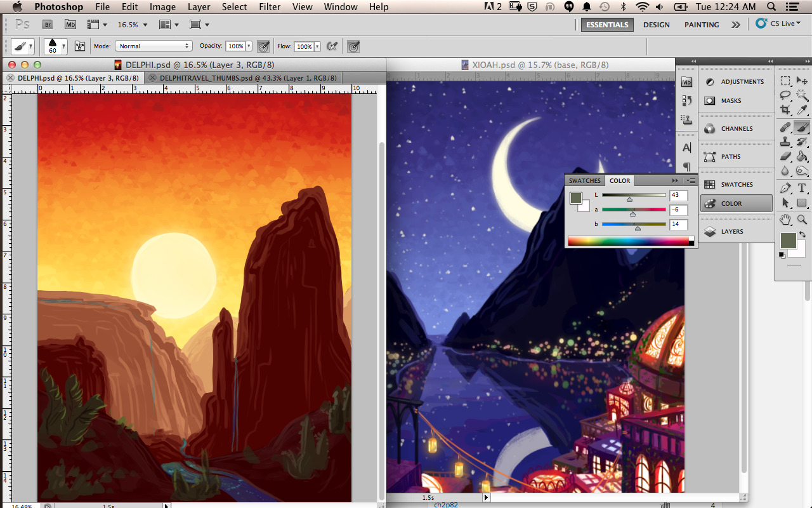
Task: Choose the ESSENTIALS workspace
Action: click(607, 25)
